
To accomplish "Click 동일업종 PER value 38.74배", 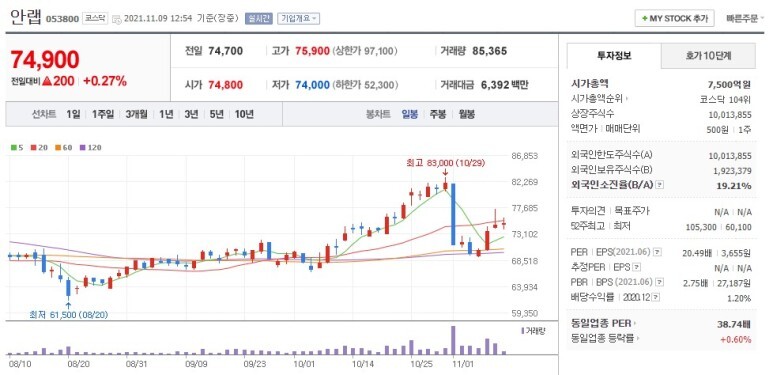I will 734,324.
